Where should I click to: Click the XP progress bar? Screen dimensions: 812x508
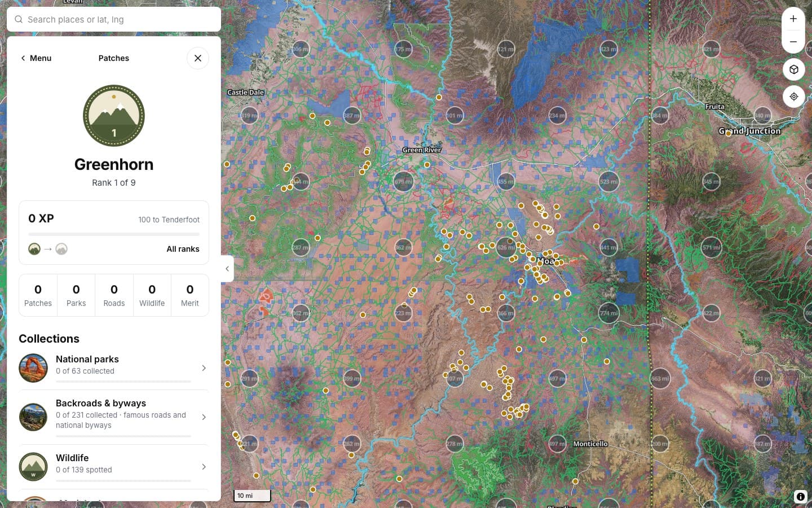tap(114, 234)
